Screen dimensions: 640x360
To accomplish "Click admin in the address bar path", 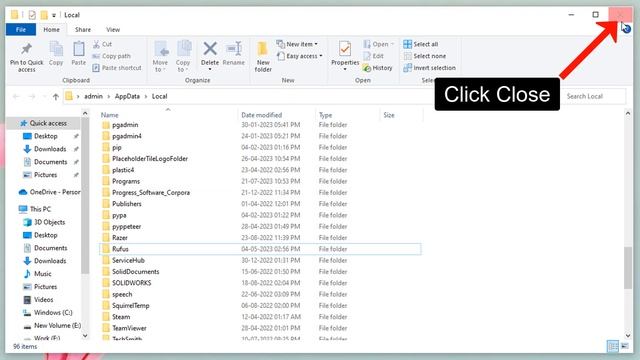I will (93, 96).
